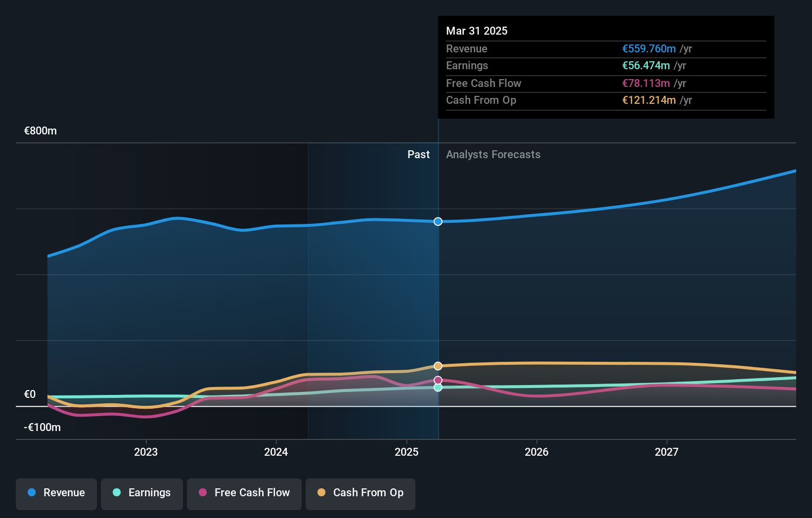Click the vertical timeline divider at Mar 2025
Image resolution: width=812 pixels, height=518 pixels.
pyautogui.click(x=438, y=297)
